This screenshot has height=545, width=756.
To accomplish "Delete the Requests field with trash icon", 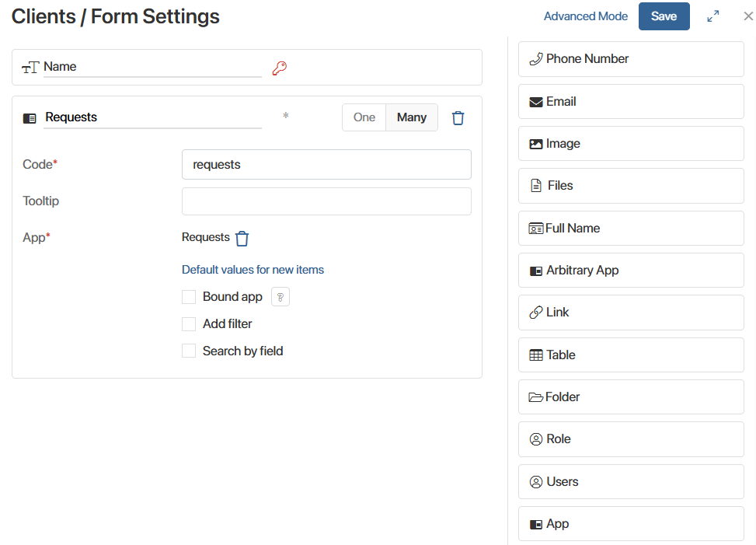I will tap(458, 118).
